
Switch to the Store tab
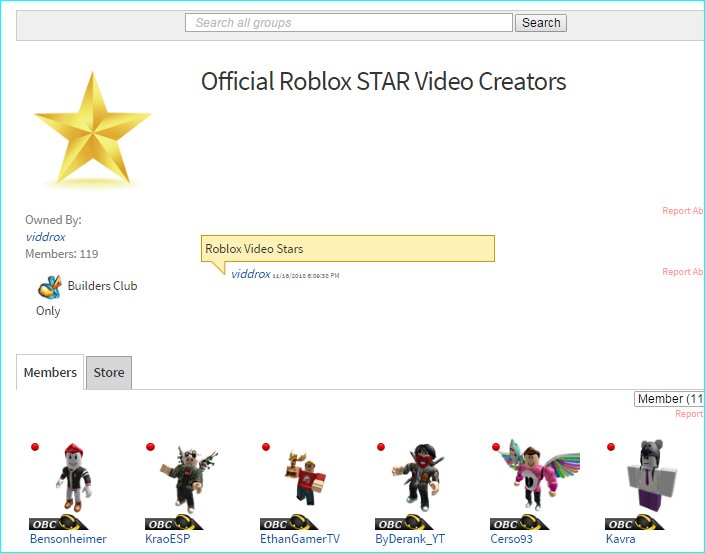tap(109, 373)
